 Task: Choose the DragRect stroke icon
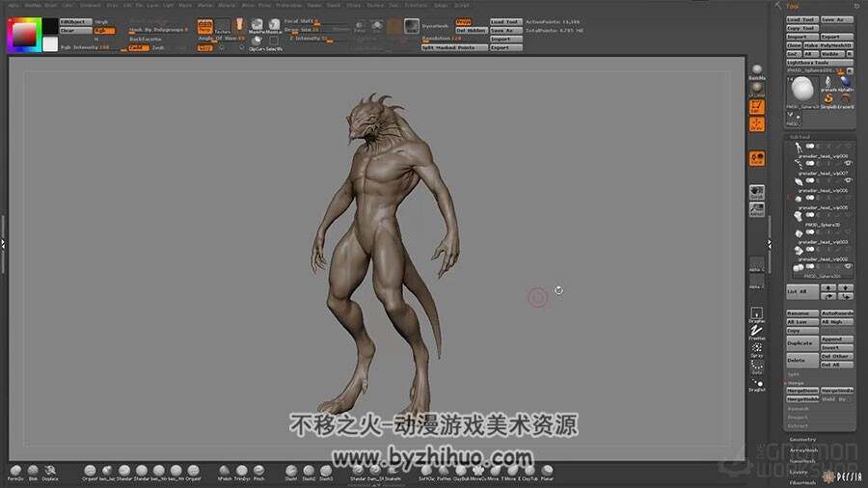pyautogui.click(x=757, y=314)
